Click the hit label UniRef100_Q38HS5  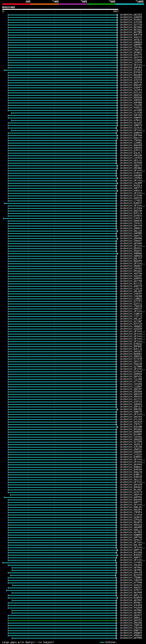pyautogui.click(x=131, y=17)
